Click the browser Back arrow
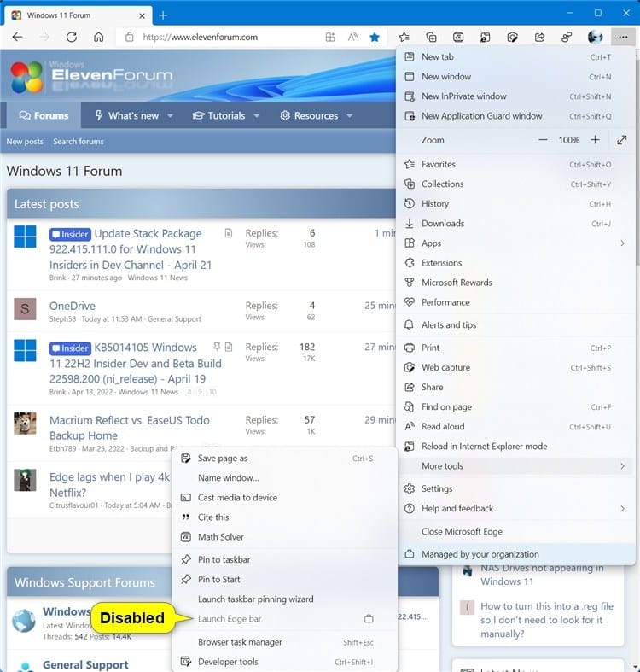The image size is (640, 672). (18, 37)
